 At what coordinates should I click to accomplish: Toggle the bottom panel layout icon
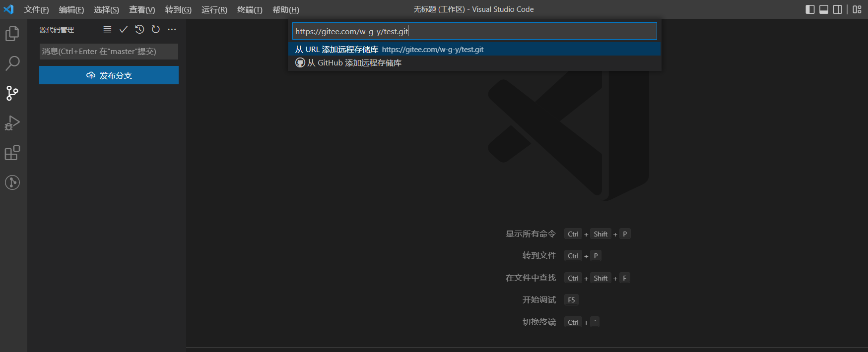[x=824, y=9]
